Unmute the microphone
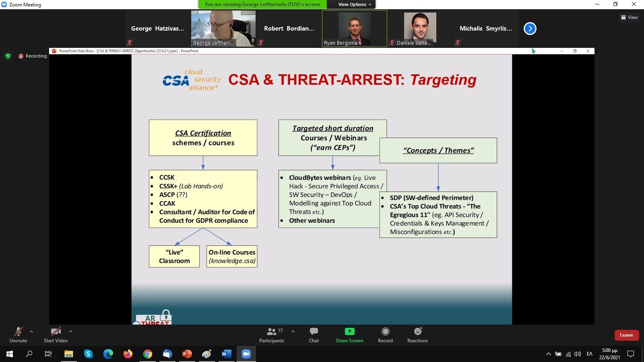The height and width of the screenshot is (362, 644). pos(18,335)
